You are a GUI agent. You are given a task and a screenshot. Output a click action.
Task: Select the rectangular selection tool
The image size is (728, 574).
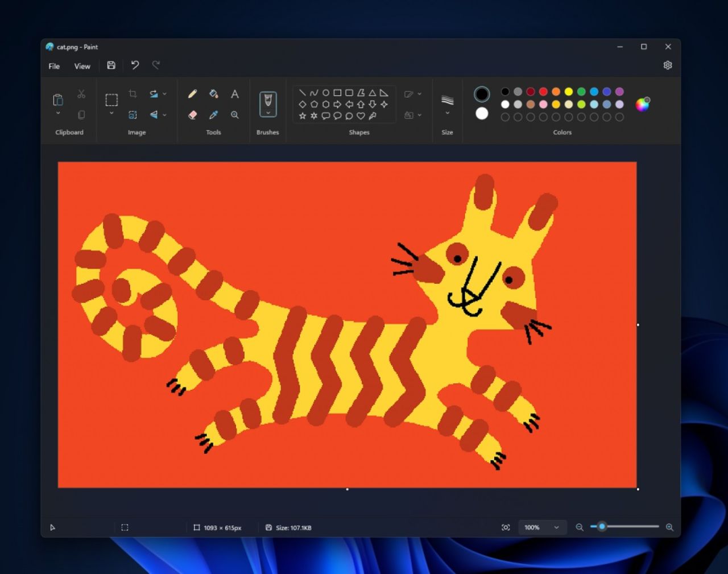tap(110, 100)
